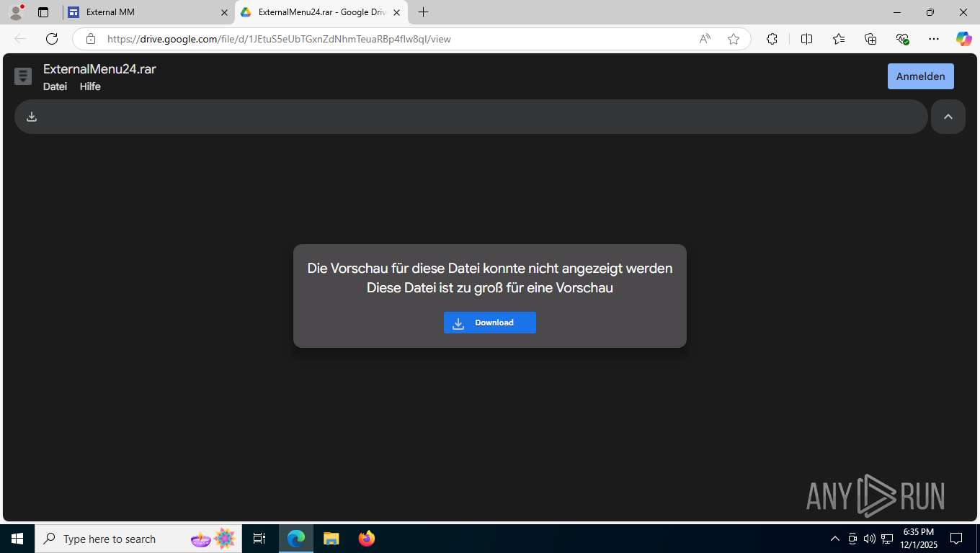The width and height of the screenshot is (980, 553).
Task: Click the Anmelden sign-in button
Action: pyautogui.click(x=921, y=76)
